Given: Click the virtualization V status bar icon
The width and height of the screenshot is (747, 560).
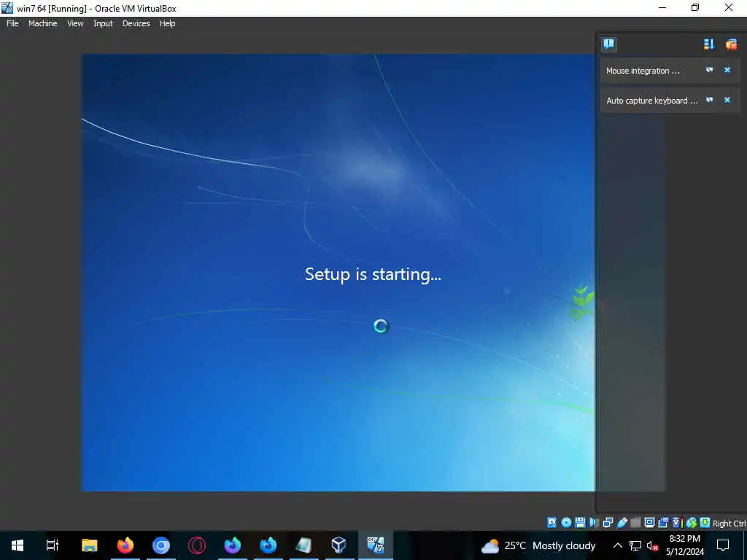Looking at the screenshot, I should point(676,523).
